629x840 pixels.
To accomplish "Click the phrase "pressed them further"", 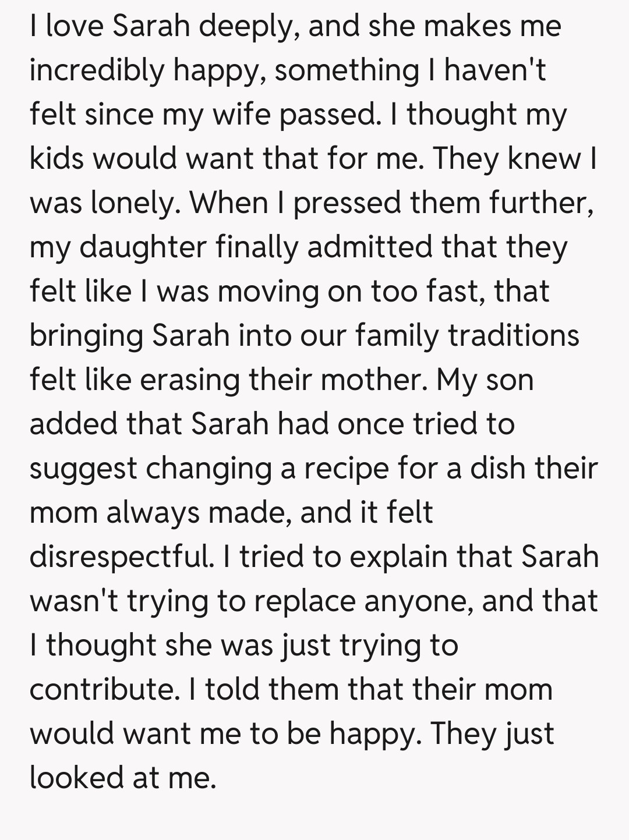I will click(443, 203).
